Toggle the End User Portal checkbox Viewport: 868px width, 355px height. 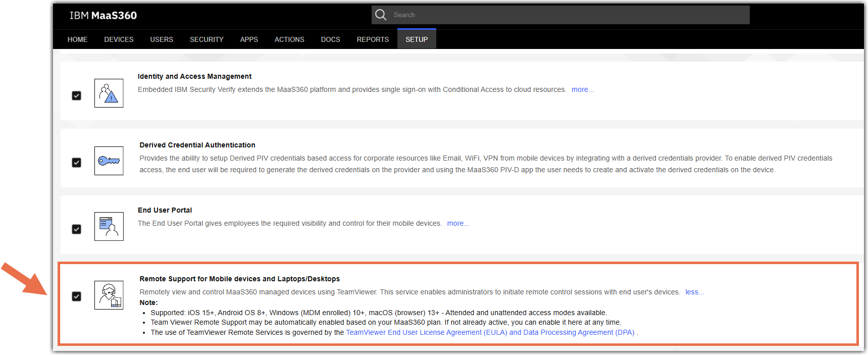[x=77, y=229]
